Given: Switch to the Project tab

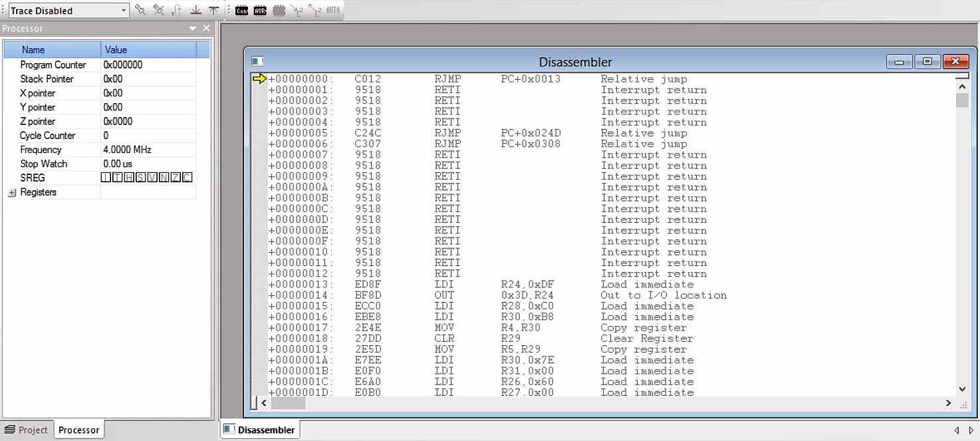Looking at the screenshot, I should (26, 430).
